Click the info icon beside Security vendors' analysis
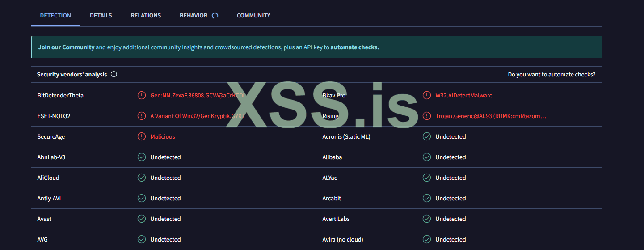The height and width of the screenshot is (250, 644). click(114, 75)
